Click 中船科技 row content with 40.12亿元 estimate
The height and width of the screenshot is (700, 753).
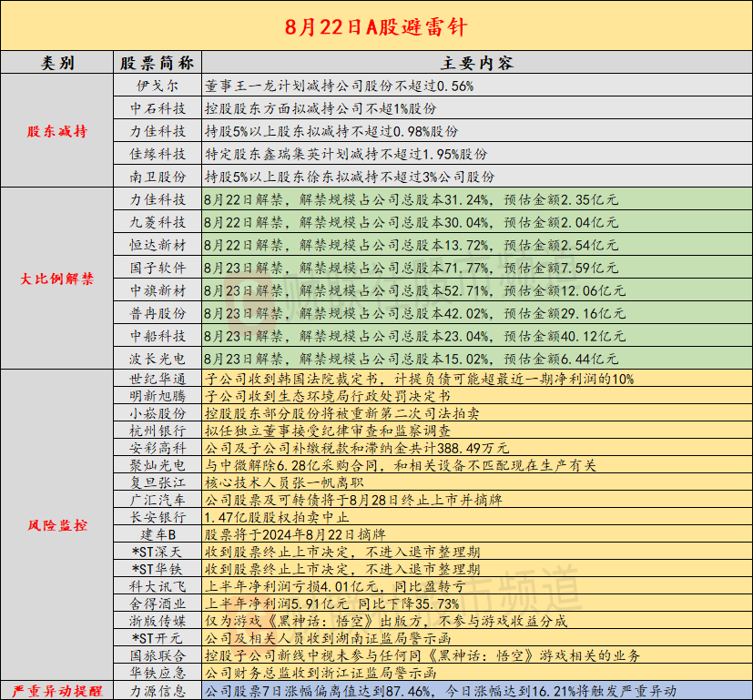pos(415,336)
